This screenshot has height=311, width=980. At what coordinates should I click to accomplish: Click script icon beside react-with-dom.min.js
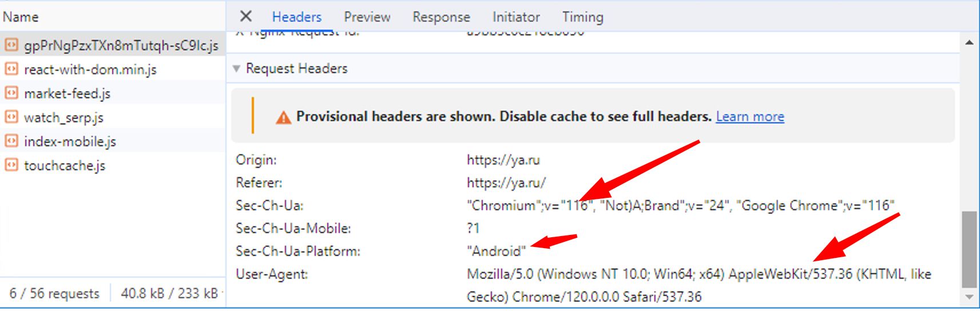coord(11,69)
